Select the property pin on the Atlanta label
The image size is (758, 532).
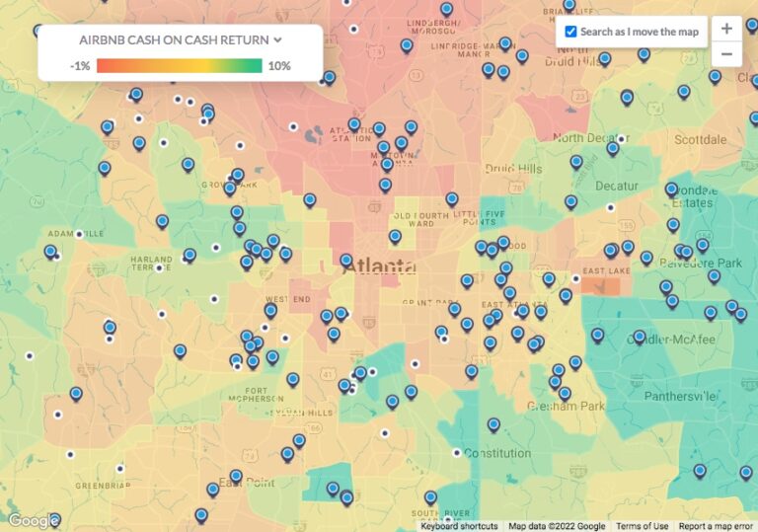[346, 261]
